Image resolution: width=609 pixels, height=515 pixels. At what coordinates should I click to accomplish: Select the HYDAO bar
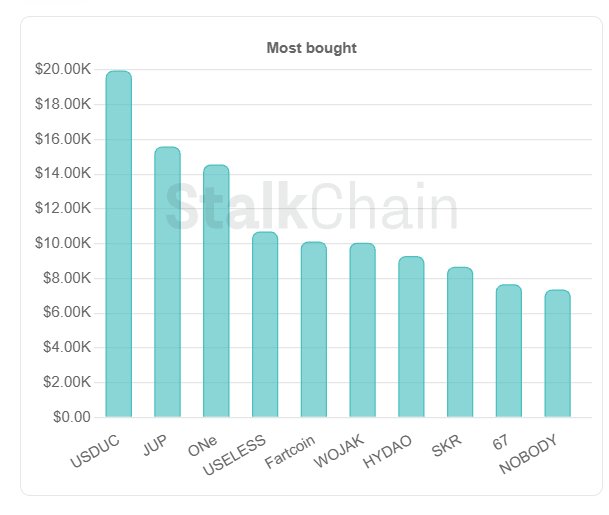411,337
